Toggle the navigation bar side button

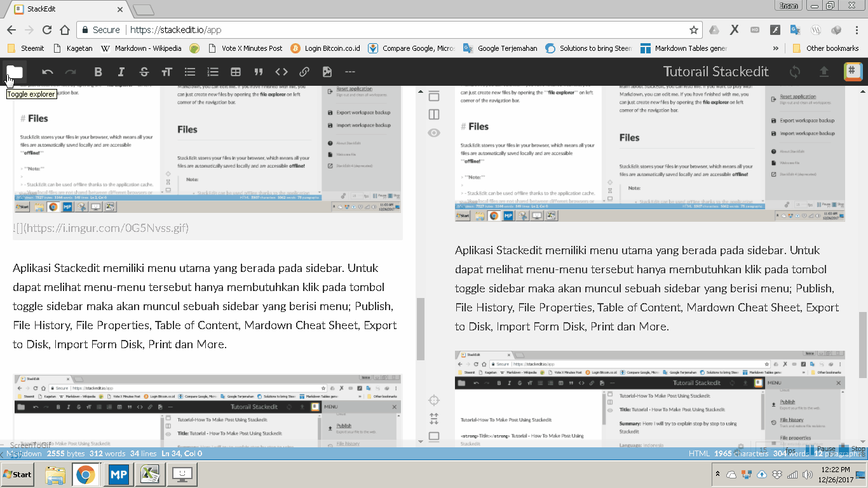click(434, 97)
